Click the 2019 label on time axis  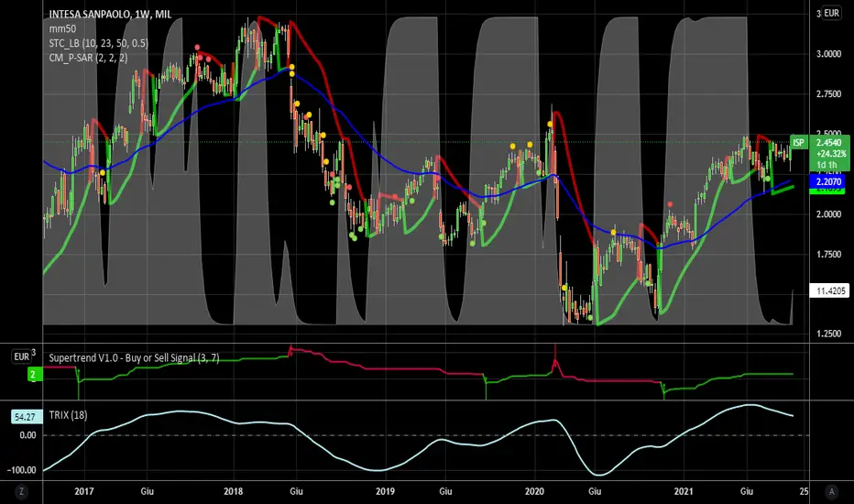point(385,491)
